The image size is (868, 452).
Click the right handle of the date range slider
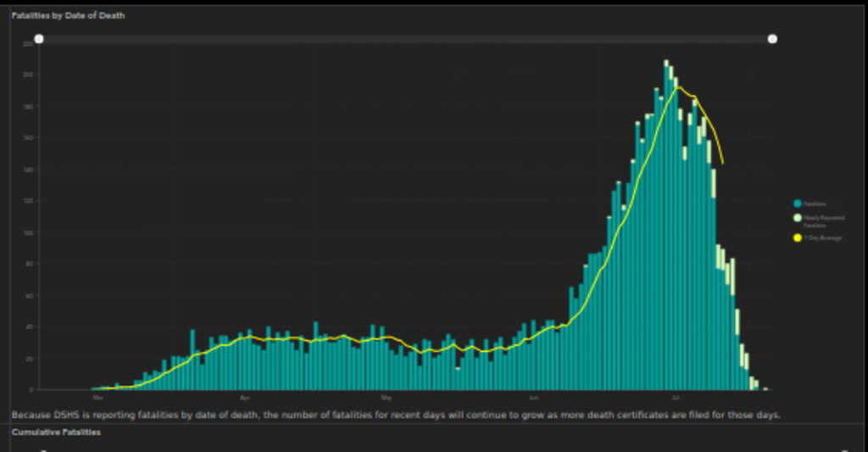772,39
